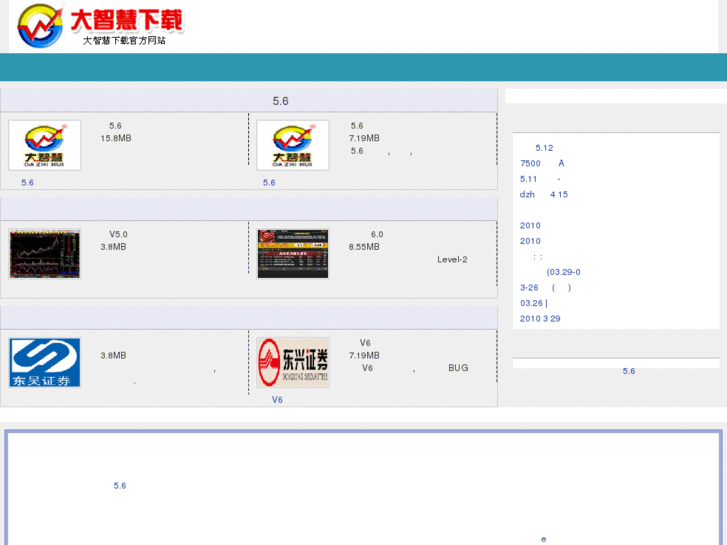Open the sidebar link "2010 3 29"
The width and height of the screenshot is (727, 545).
pos(540,319)
